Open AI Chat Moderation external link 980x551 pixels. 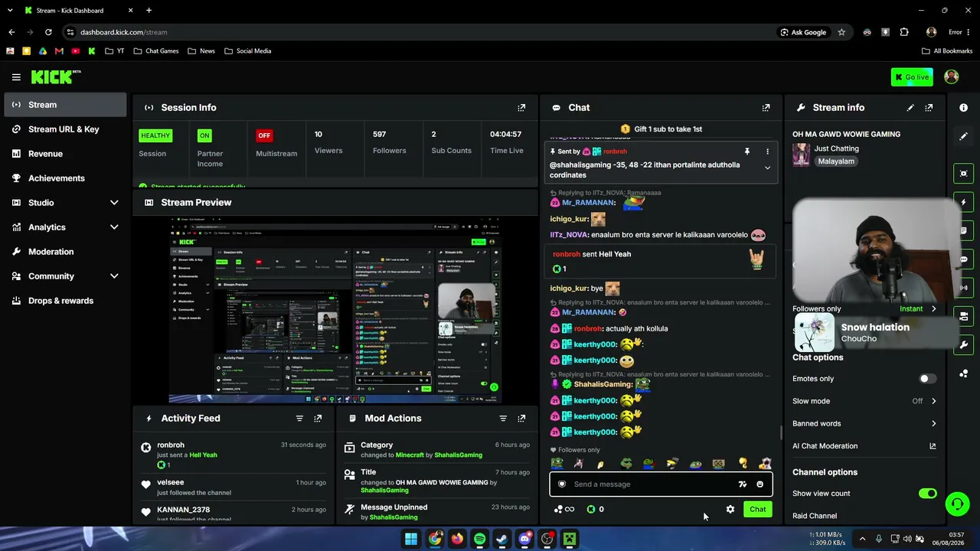point(933,446)
